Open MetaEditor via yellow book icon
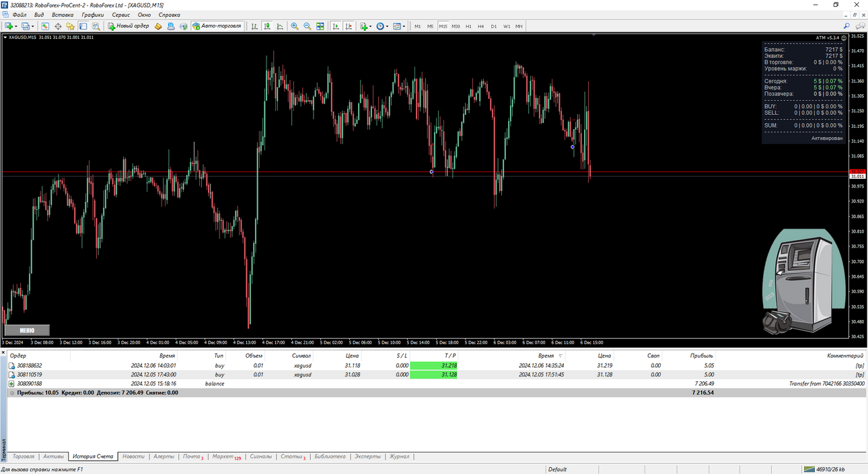This screenshot has height=474, width=868. coord(158,26)
